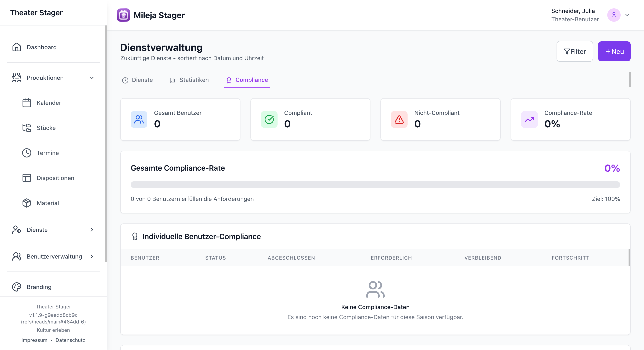Collapse the Produktionen section

coord(92,78)
